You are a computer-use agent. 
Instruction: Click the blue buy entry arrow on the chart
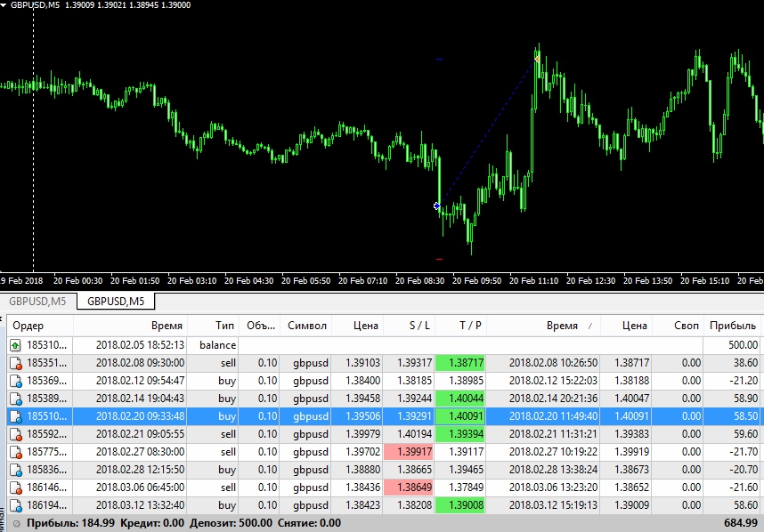point(436,206)
